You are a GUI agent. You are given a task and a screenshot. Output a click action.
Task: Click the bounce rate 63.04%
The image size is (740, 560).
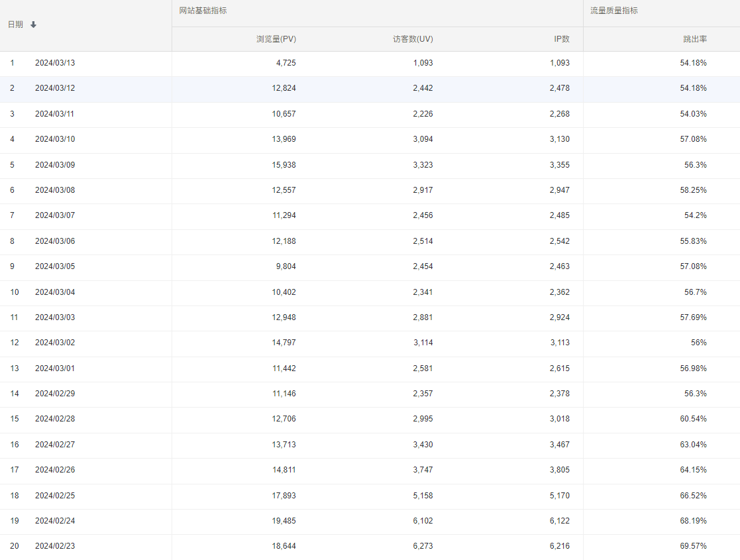(x=694, y=445)
